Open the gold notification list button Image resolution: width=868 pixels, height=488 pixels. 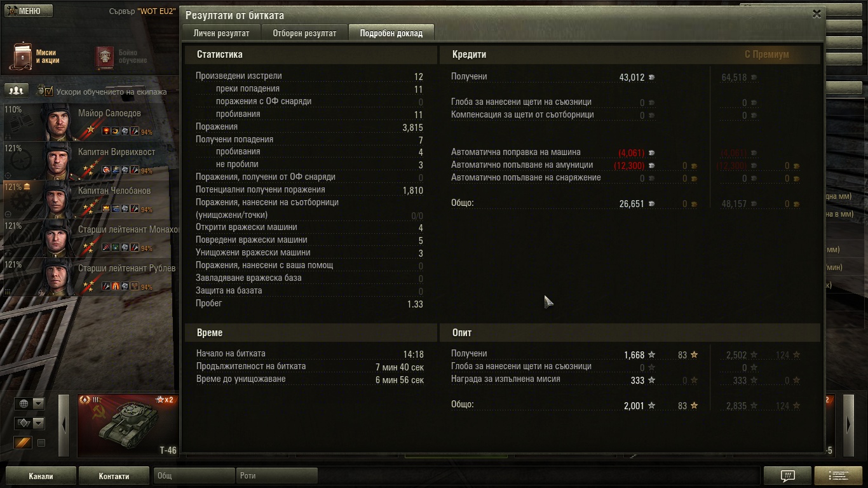pos(838,475)
